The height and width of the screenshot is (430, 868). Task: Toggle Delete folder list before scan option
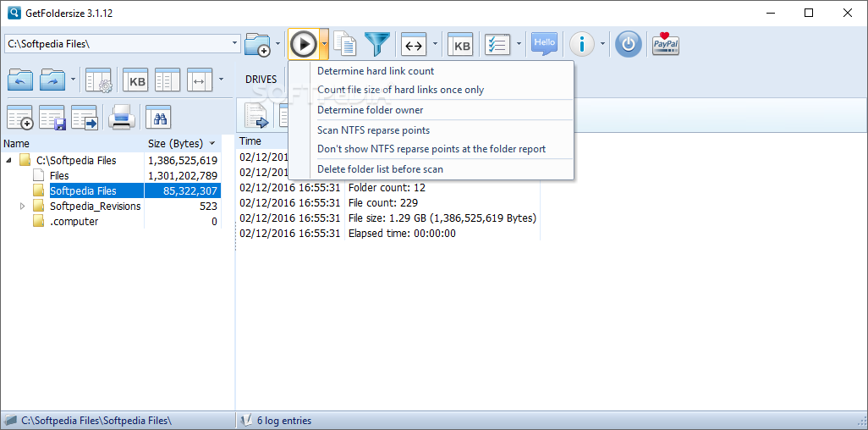point(431,169)
